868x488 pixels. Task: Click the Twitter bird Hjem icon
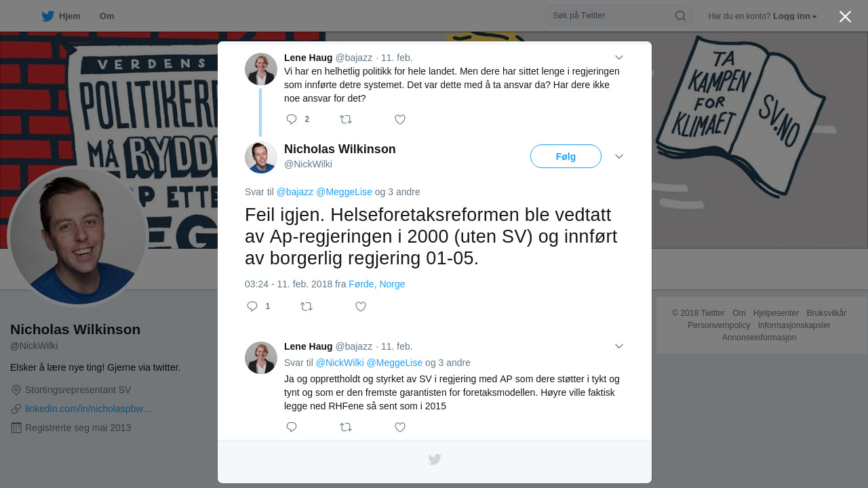click(47, 16)
